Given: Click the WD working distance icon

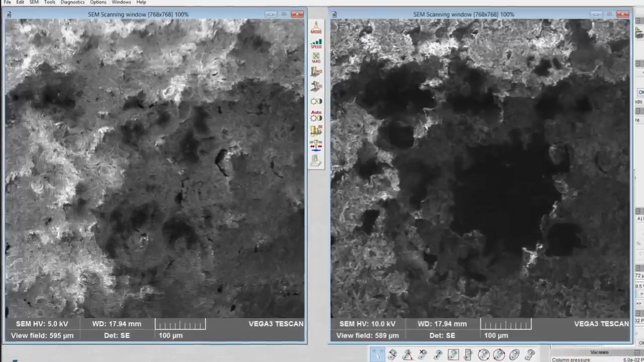Looking at the screenshot, I should [x=316, y=71].
